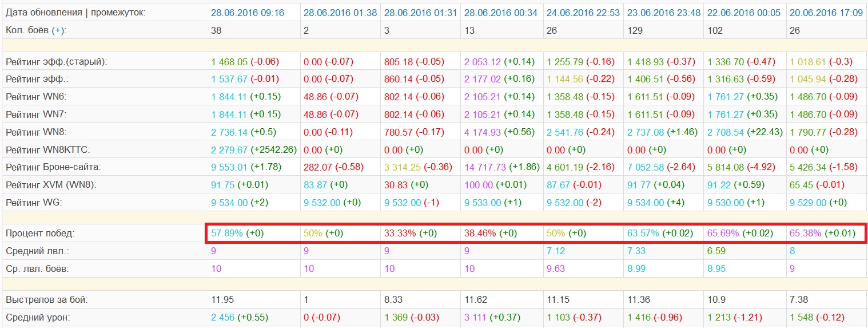Open the 24.06.2016 22:53 date link
Image resolution: width=868 pixels, height=328 pixels.
tap(584, 13)
